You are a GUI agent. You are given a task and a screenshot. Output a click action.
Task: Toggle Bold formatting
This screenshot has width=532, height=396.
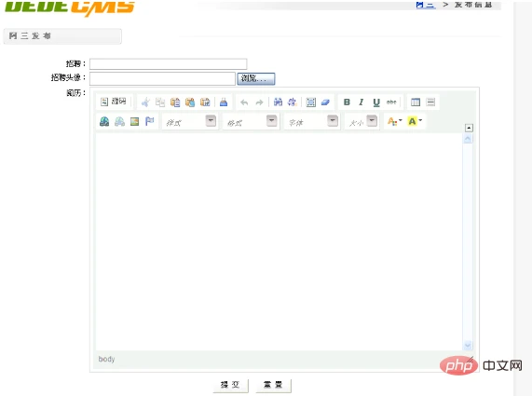[347, 102]
